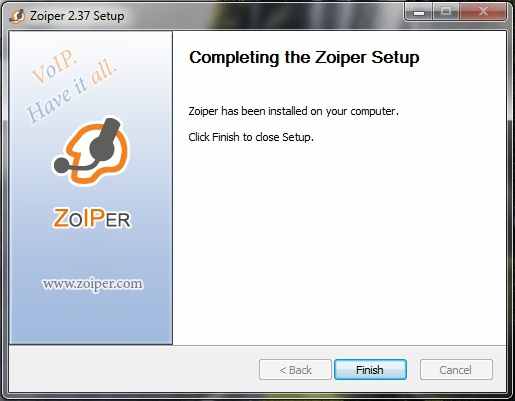Click the Finish button to close Setup
This screenshot has height=401, width=515.
(370, 369)
